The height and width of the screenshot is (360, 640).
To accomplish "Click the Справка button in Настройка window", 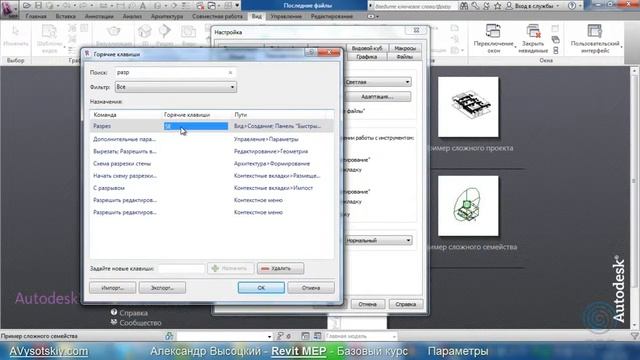I will point(405,304).
